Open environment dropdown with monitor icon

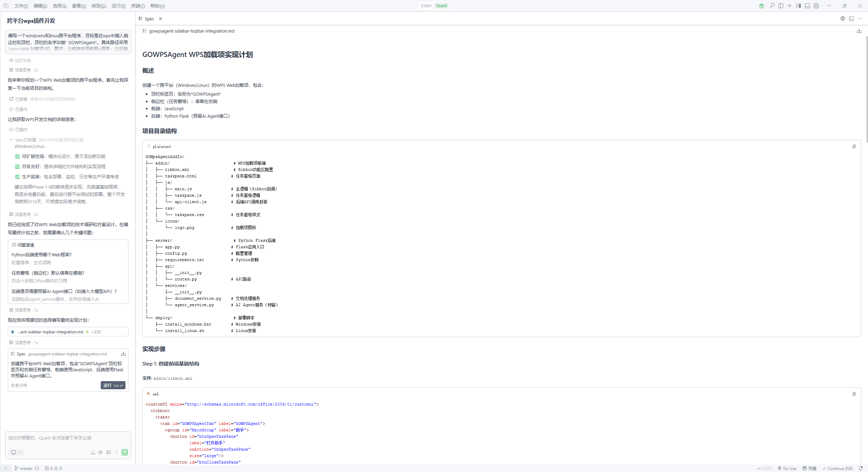16,452
